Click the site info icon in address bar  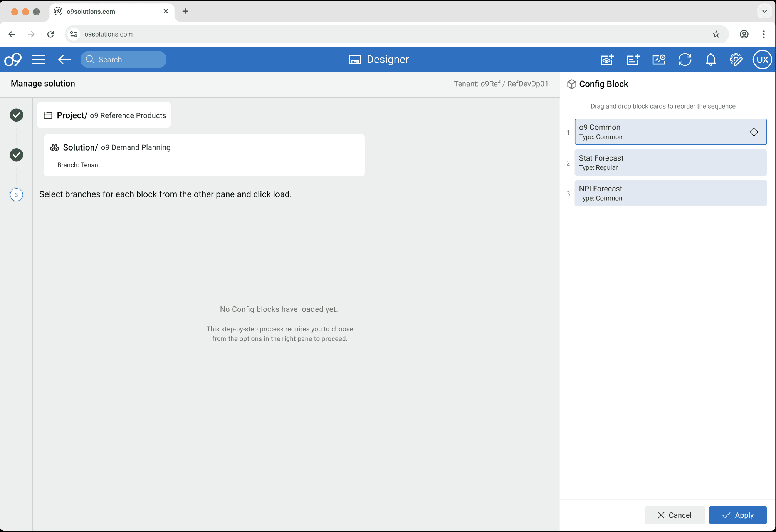74,34
